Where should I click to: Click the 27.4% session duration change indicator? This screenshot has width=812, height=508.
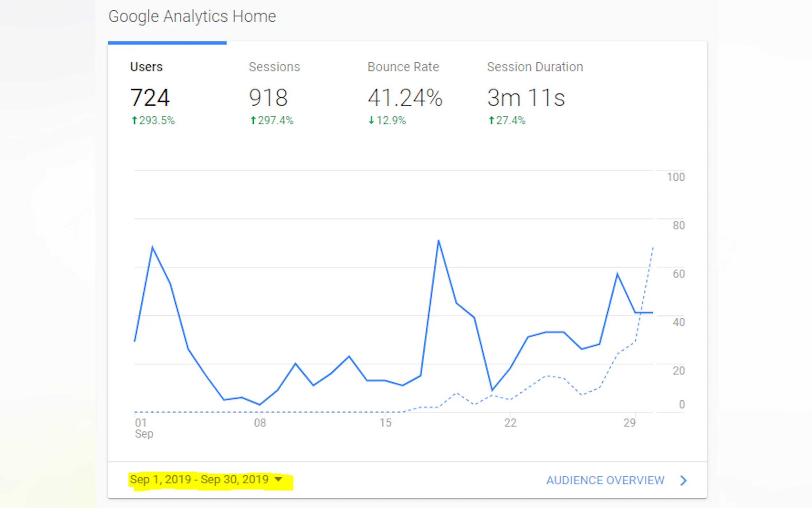click(x=507, y=120)
